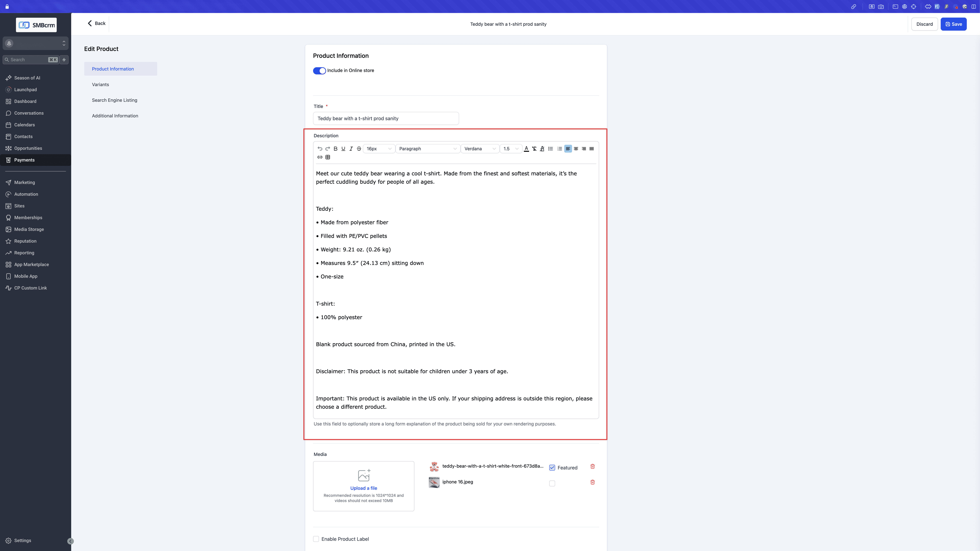Check Enable Product Label
980x551 pixels.
pos(316,539)
